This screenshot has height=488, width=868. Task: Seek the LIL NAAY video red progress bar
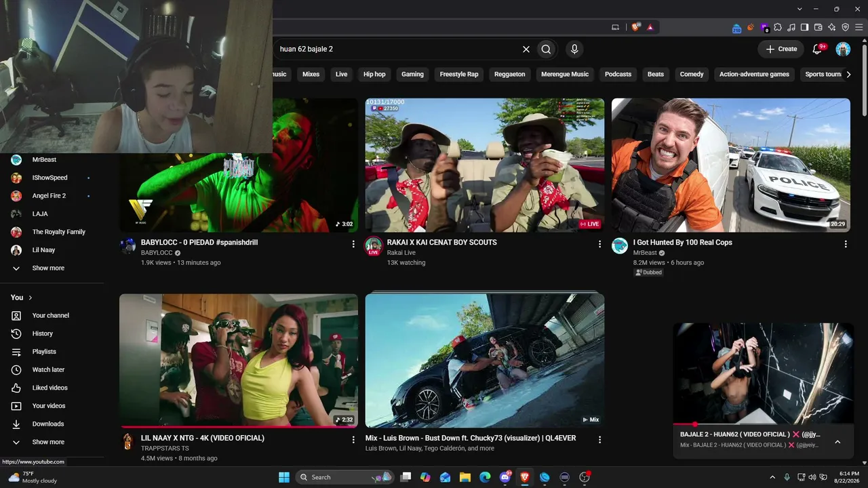239,427
